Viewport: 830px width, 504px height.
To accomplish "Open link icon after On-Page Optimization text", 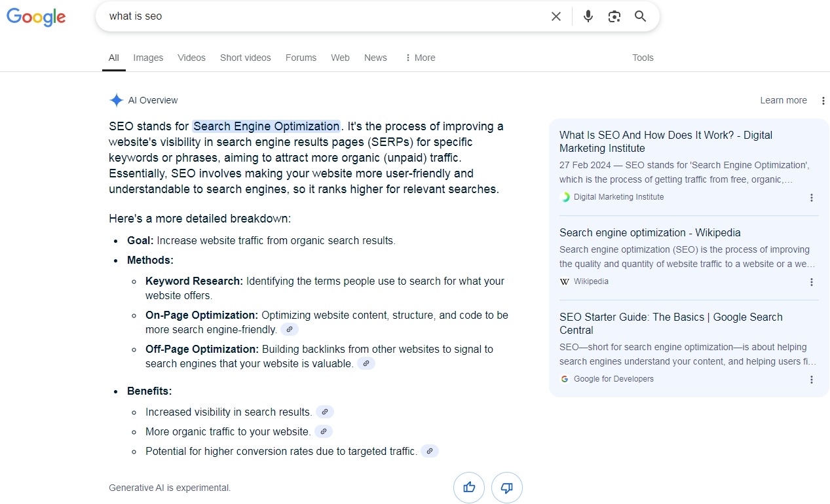I will click(290, 329).
